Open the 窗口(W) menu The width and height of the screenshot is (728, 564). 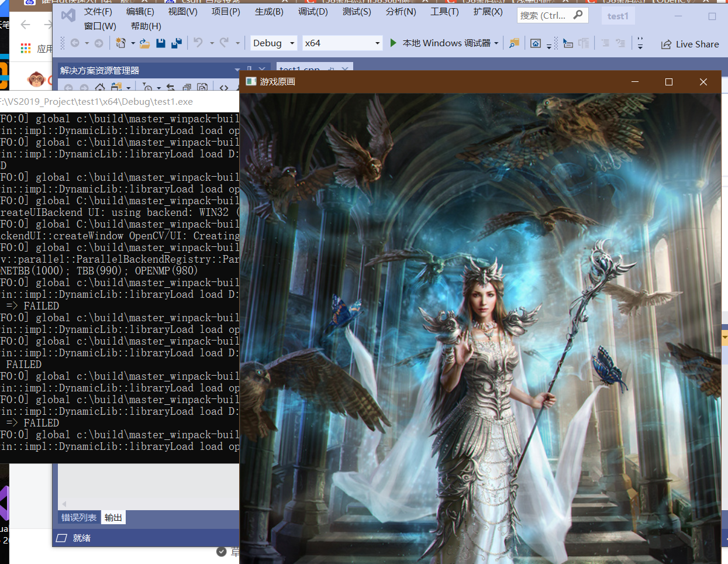[x=100, y=26]
